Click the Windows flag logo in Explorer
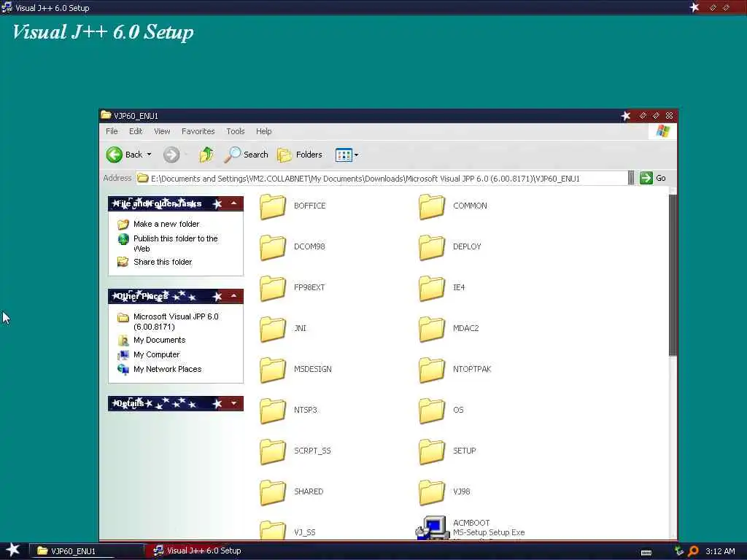This screenshot has width=747, height=560. [x=662, y=131]
